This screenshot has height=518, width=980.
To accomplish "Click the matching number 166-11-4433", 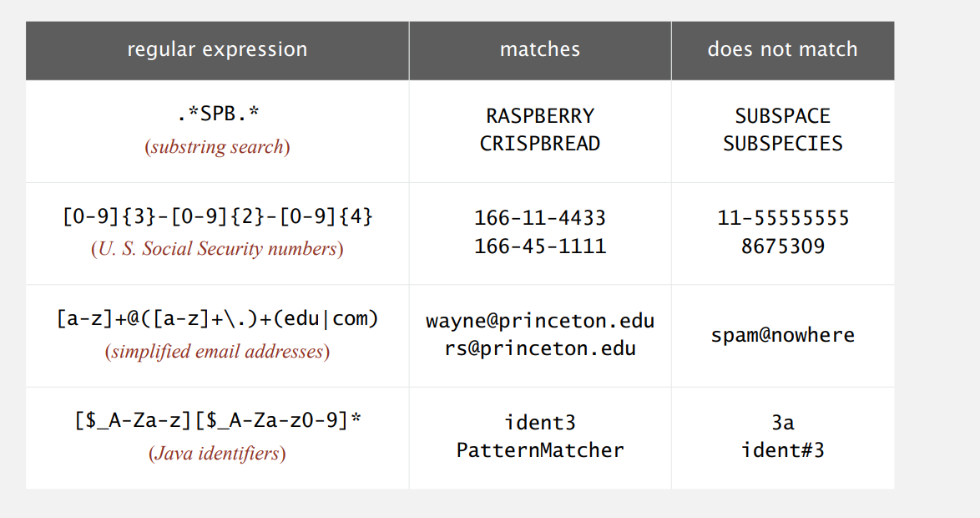I will point(540,219).
